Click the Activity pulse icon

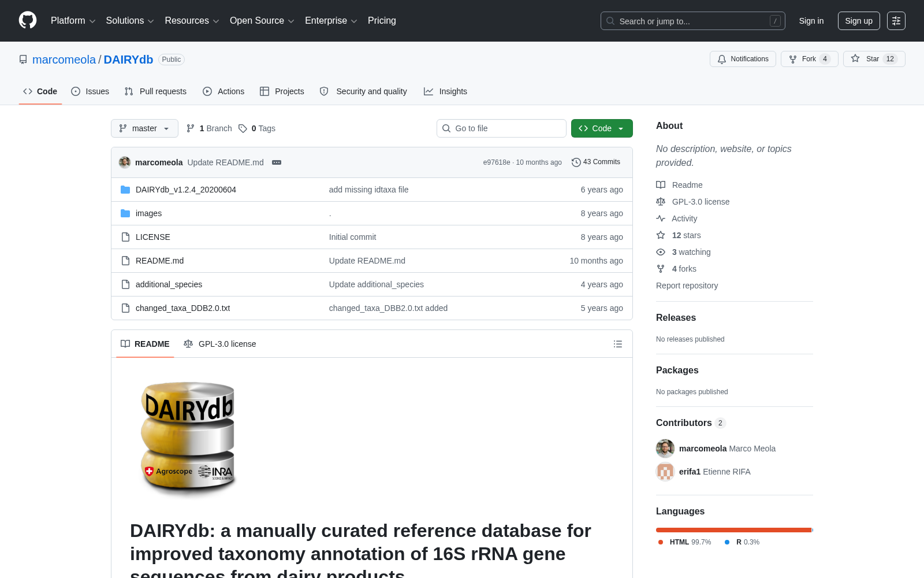click(661, 218)
